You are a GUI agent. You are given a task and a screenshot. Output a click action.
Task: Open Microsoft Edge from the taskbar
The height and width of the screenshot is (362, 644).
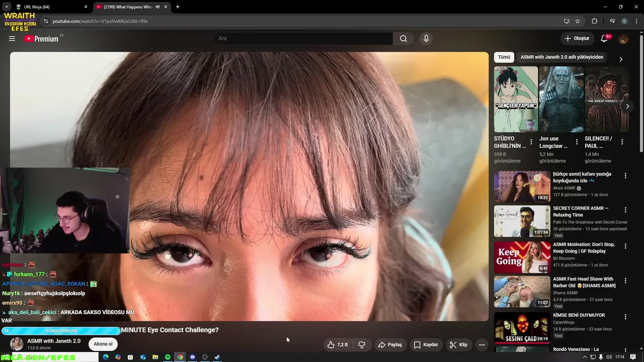click(106, 357)
